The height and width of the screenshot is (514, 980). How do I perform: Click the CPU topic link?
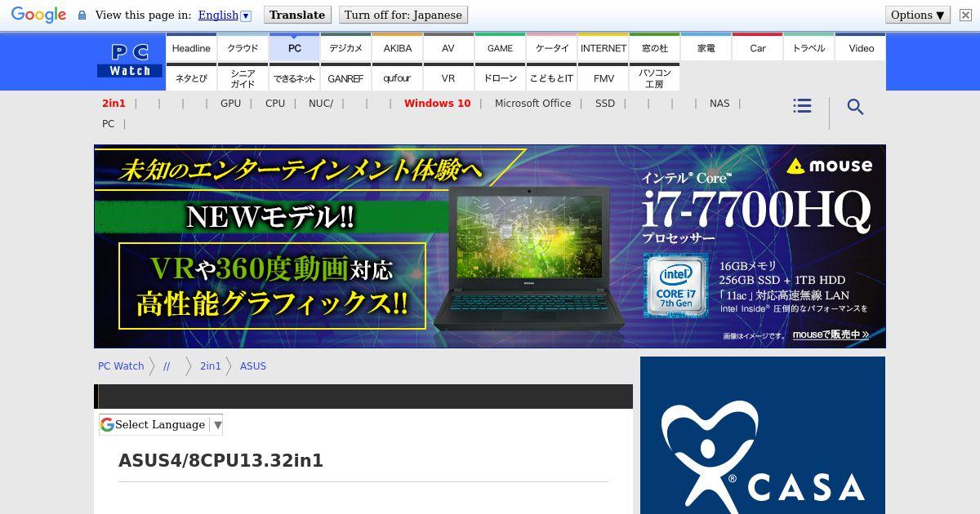(275, 104)
